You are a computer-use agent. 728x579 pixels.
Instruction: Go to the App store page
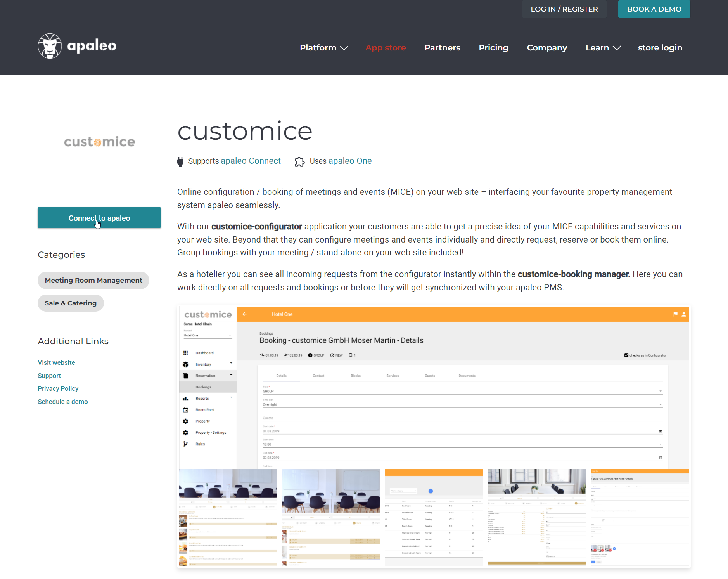(x=386, y=48)
